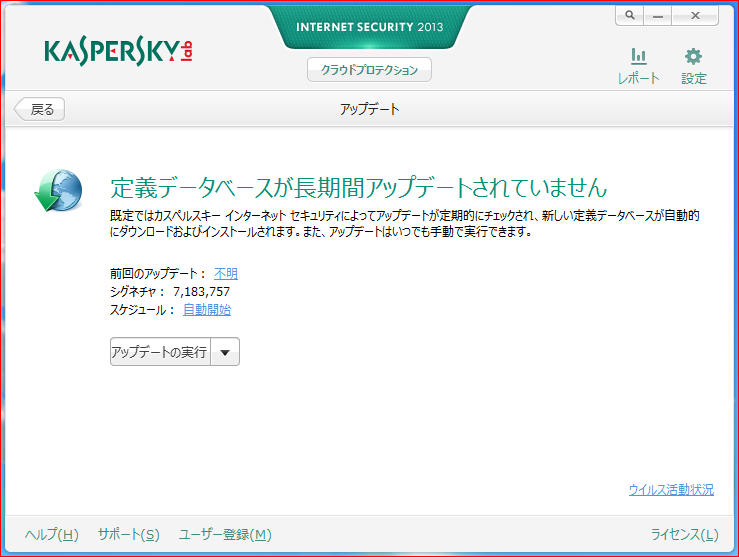Image resolution: width=739 pixels, height=557 pixels.
Task: Click the magnifier search icon in title bar
Action: click(629, 16)
